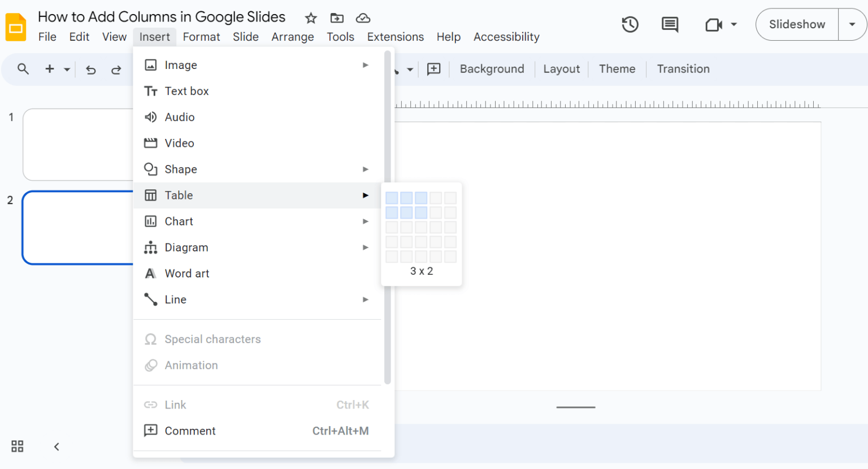Viewport: 868px width, 469px height.
Task: Select the search slides icon
Action: click(x=23, y=68)
